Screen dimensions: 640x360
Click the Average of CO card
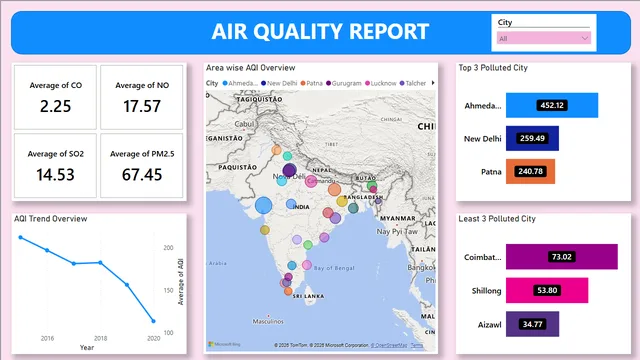[56, 97]
